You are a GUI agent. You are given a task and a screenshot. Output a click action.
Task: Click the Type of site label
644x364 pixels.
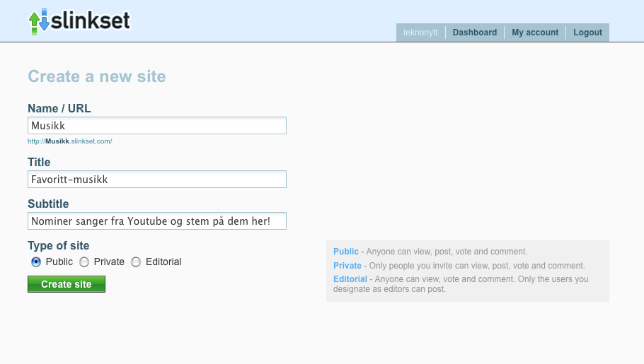point(58,245)
